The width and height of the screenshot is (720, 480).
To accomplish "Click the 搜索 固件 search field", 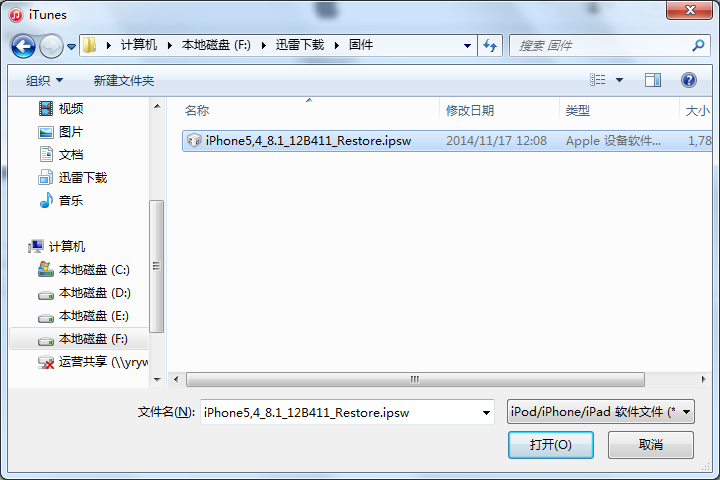I will point(602,45).
